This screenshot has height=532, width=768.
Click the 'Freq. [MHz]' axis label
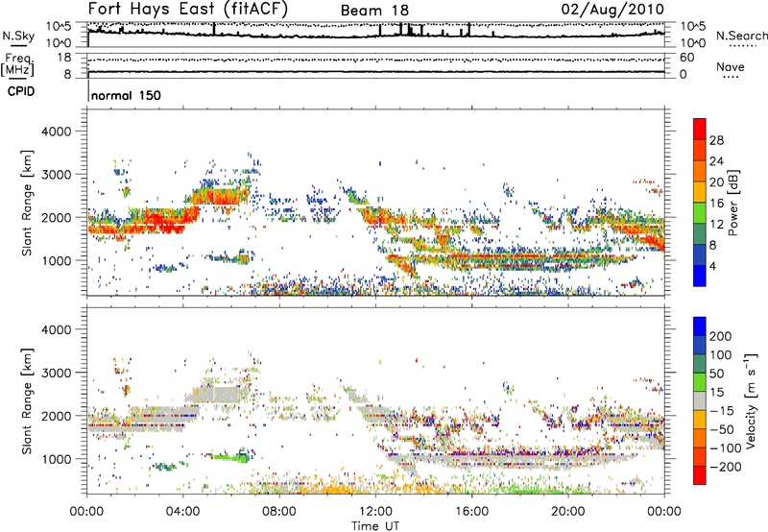17,65
